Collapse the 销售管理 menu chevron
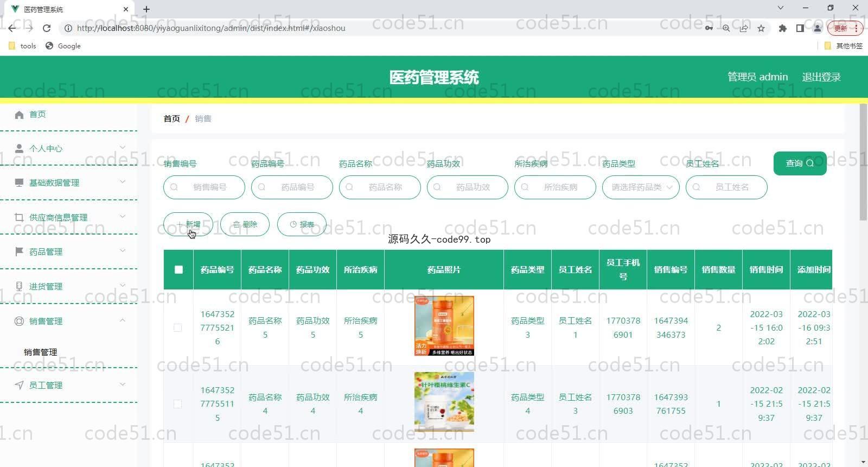The image size is (868, 467). pos(123,320)
